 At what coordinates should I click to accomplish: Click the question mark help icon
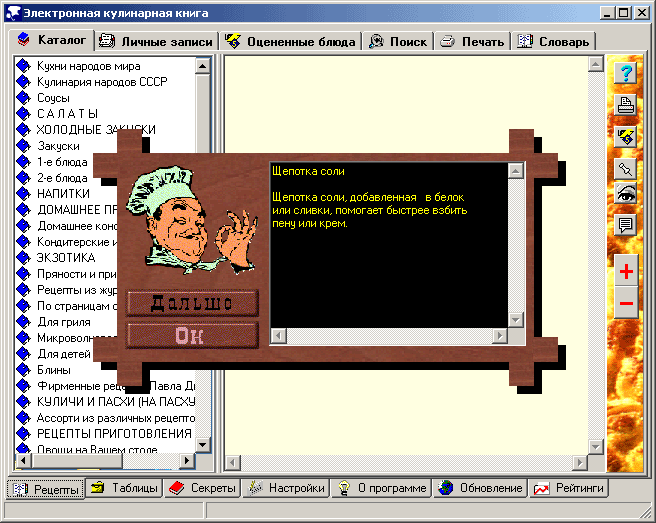point(626,73)
